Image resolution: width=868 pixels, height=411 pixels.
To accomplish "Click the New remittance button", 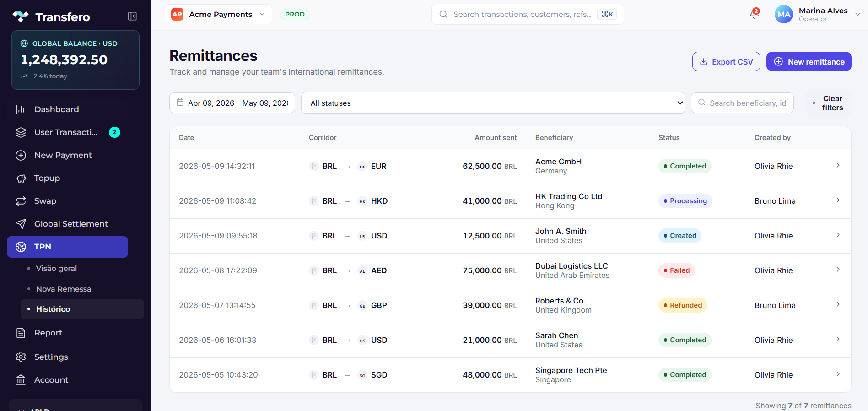I will click(x=809, y=62).
